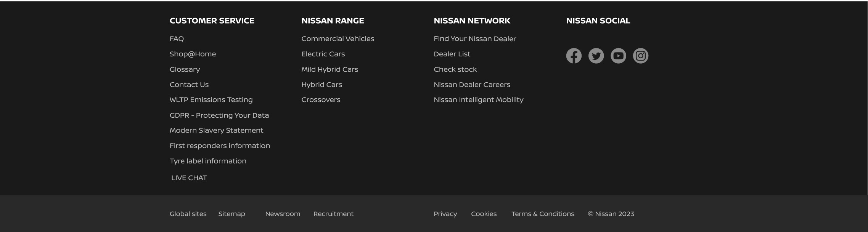Click the NISSAN RANGE heading
This screenshot has height=232, width=868.
click(333, 21)
